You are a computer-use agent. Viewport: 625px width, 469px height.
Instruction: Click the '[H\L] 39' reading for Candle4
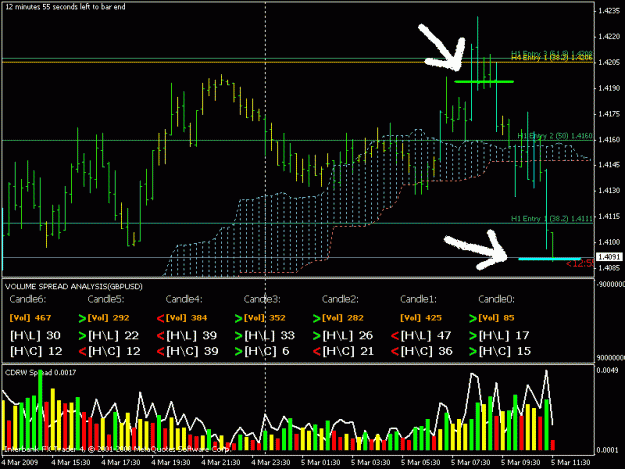[192, 336]
